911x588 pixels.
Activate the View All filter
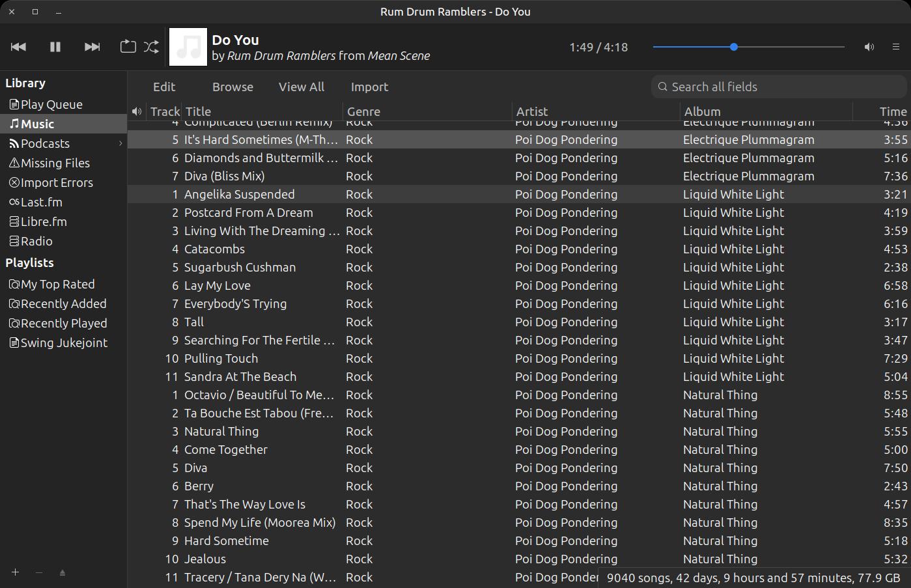click(301, 87)
